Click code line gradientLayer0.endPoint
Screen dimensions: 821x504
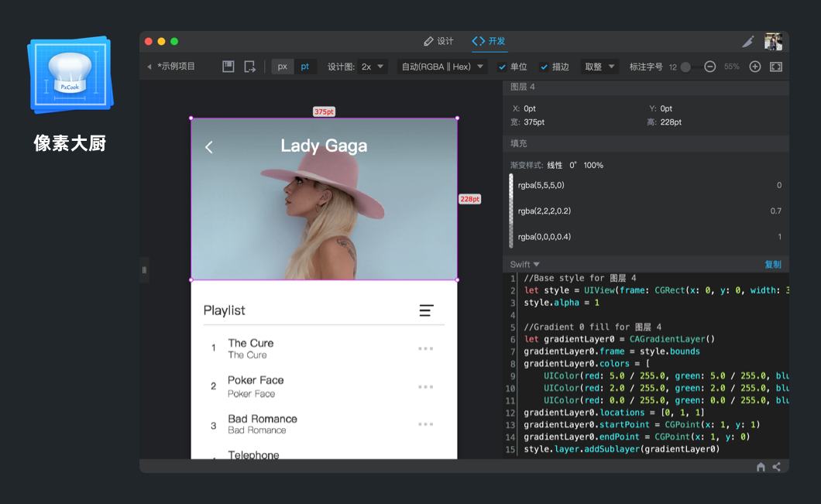click(637, 437)
